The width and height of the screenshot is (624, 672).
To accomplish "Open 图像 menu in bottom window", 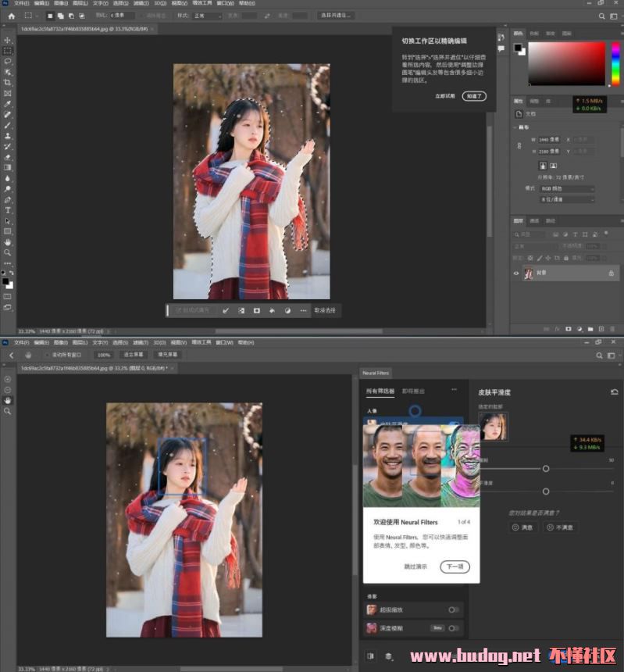I will 61,343.
